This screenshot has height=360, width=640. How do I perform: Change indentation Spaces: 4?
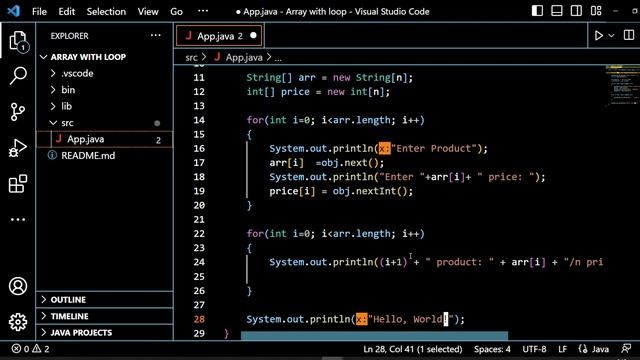click(x=492, y=349)
